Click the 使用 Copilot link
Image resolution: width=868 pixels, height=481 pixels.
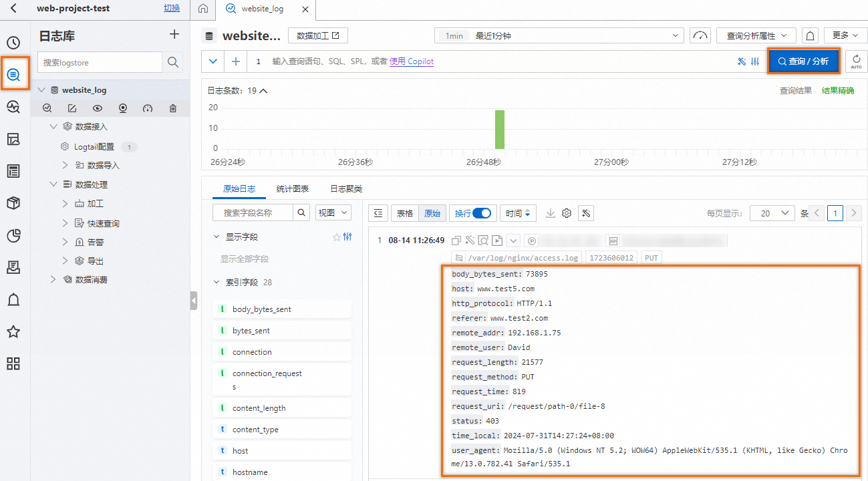[x=412, y=61]
